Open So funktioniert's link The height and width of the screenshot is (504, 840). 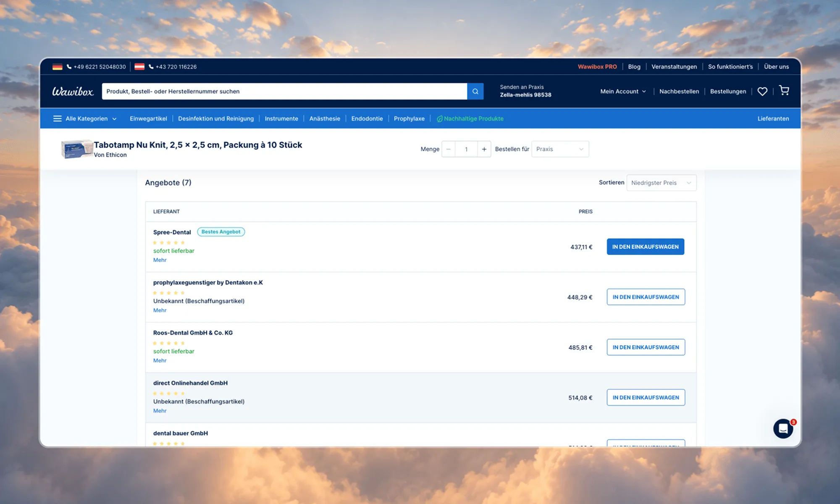click(x=730, y=67)
